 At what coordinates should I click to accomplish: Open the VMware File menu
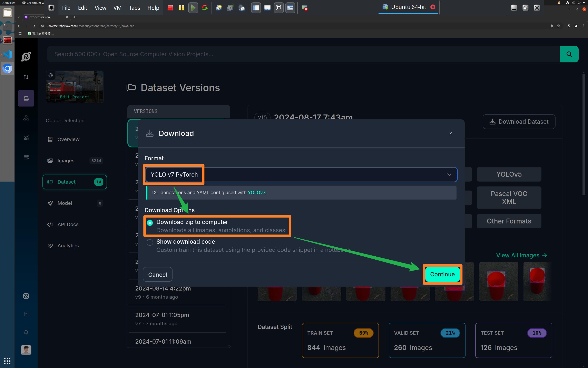(66, 8)
